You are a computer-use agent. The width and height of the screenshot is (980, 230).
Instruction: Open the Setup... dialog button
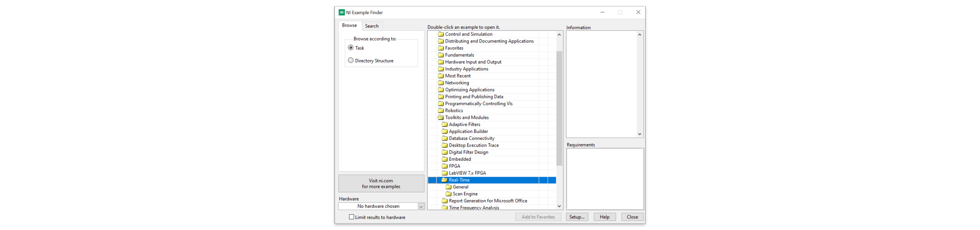577,217
